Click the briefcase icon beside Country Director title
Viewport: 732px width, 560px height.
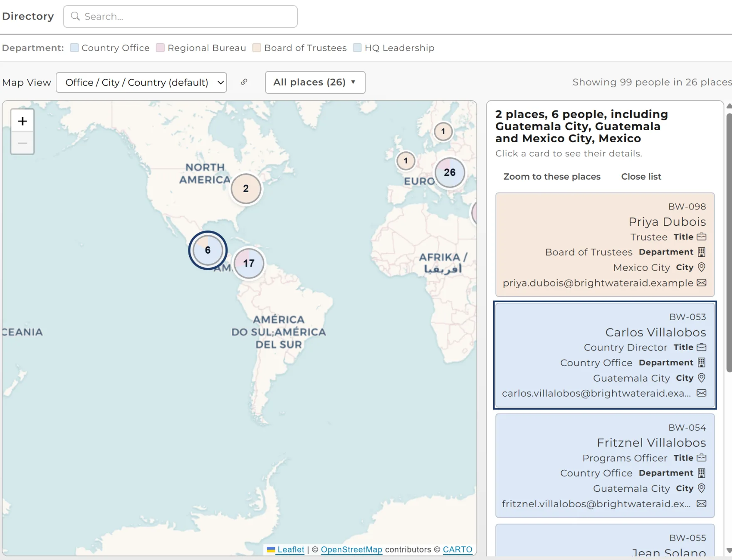click(702, 347)
